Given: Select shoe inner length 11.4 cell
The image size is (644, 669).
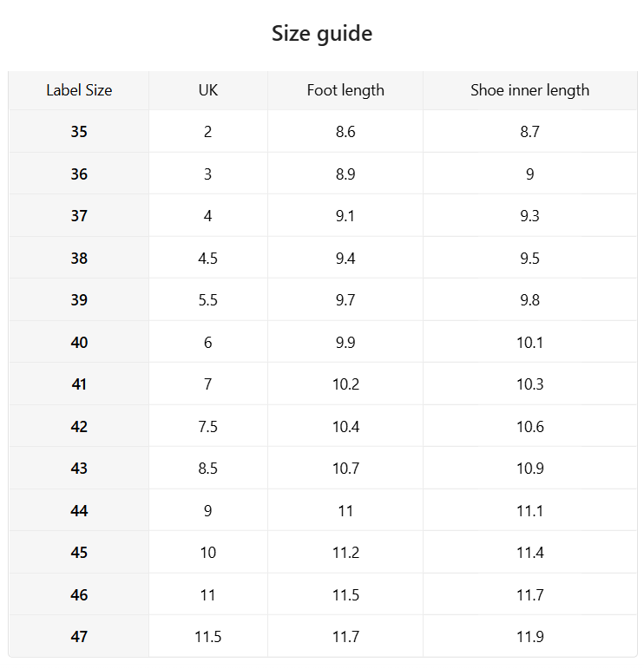Looking at the screenshot, I should [x=529, y=553].
